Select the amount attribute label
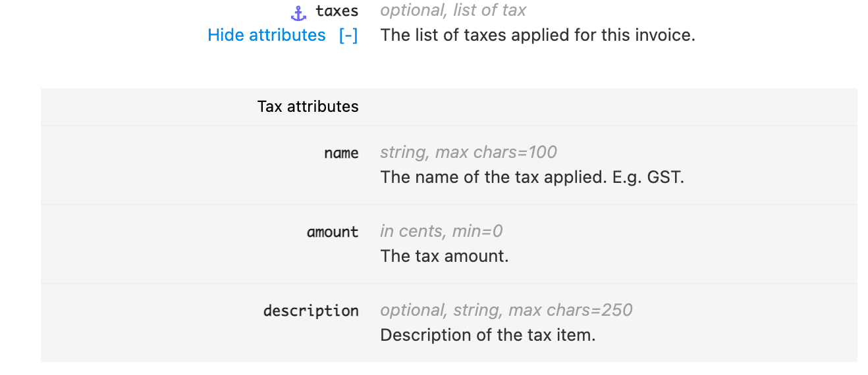Viewport: 868px width, 375px height. [333, 232]
